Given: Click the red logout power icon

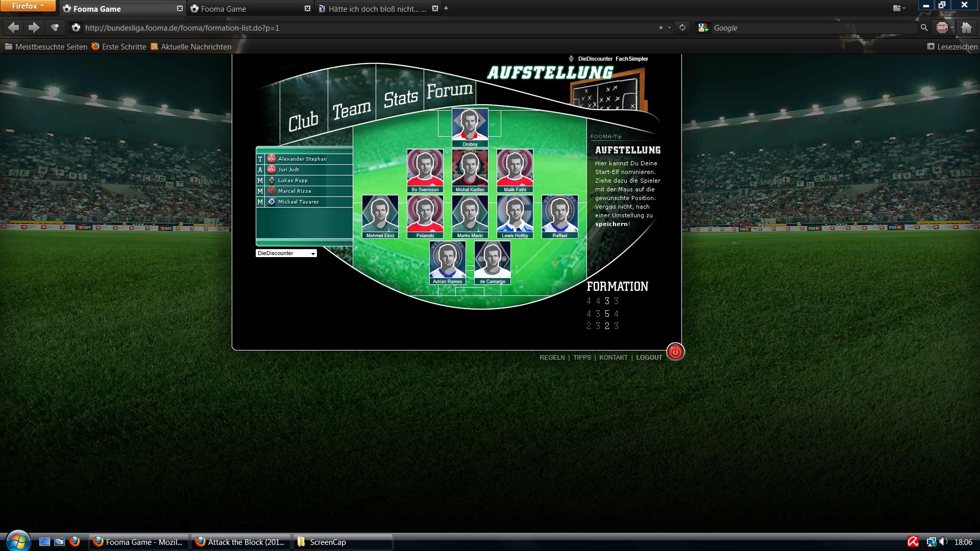Looking at the screenshot, I should click(675, 352).
